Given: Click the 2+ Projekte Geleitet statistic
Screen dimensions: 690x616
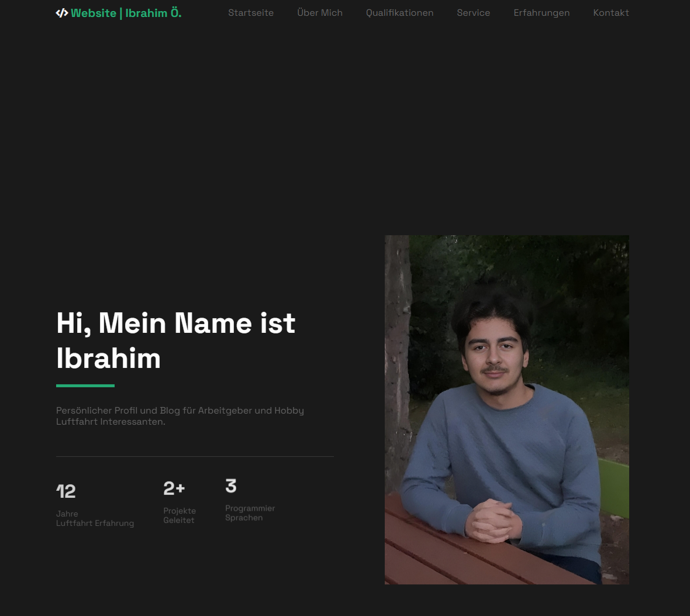Looking at the screenshot, I should point(180,502).
